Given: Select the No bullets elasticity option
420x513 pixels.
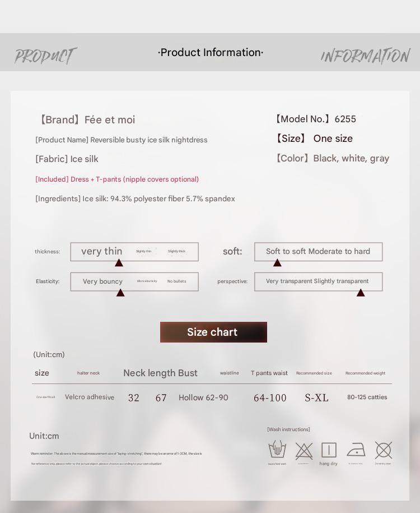Looking at the screenshot, I should pos(176,281).
